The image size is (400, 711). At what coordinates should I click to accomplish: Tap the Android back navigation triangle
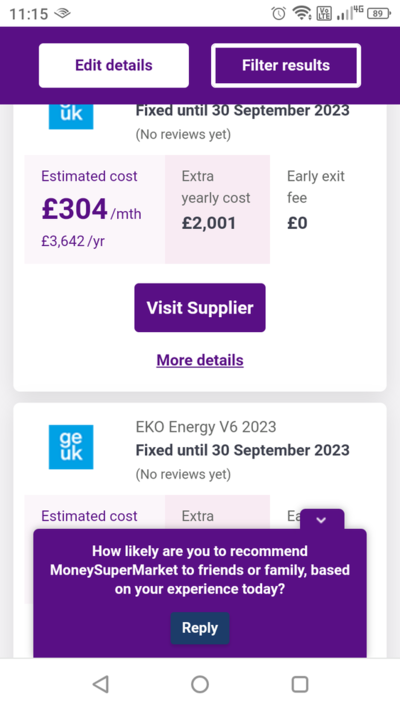[x=101, y=684]
